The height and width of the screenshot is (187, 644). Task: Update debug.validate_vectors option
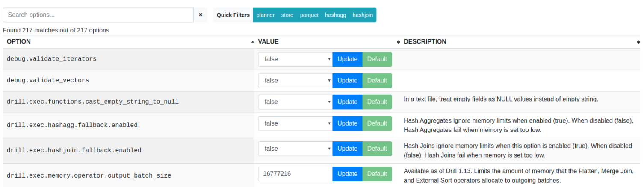coord(347,81)
